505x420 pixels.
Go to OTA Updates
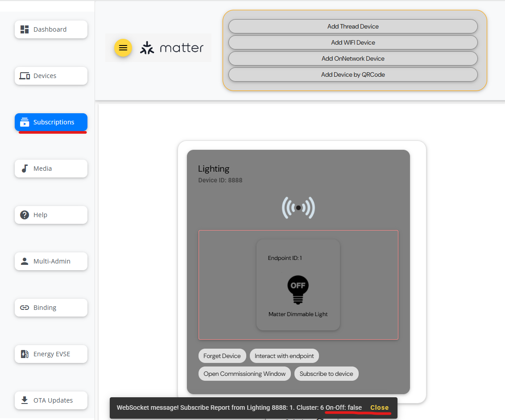[51, 400]
